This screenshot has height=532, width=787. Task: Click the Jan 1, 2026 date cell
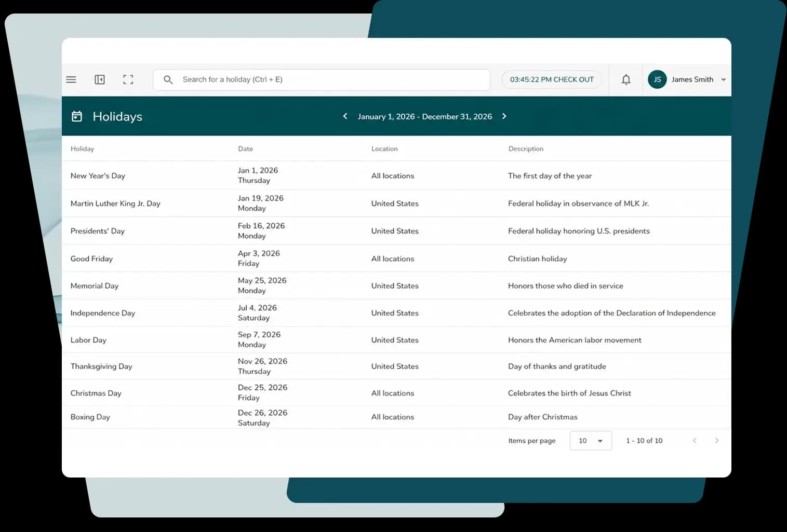pyautogui.click(x=258, y=175)
